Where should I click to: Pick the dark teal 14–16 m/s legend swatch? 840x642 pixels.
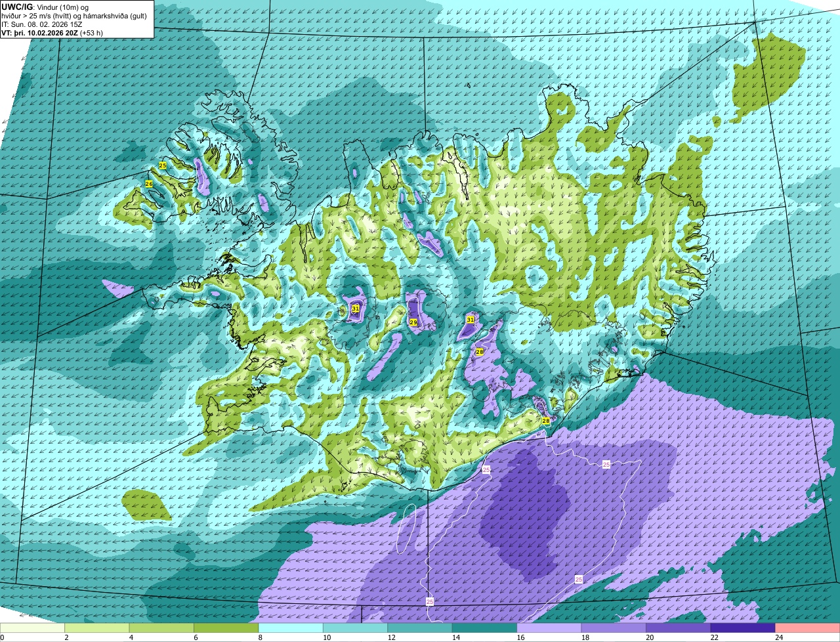484,628
